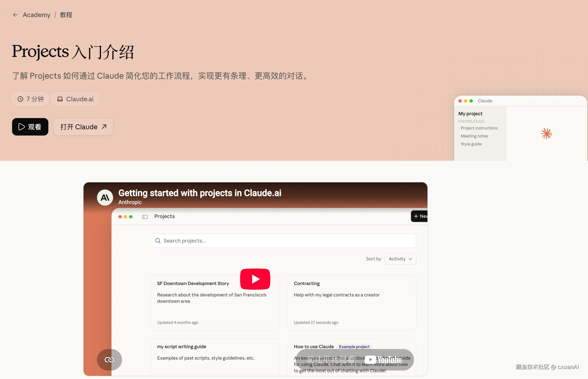Click the Example project badge

pos(354,347)
